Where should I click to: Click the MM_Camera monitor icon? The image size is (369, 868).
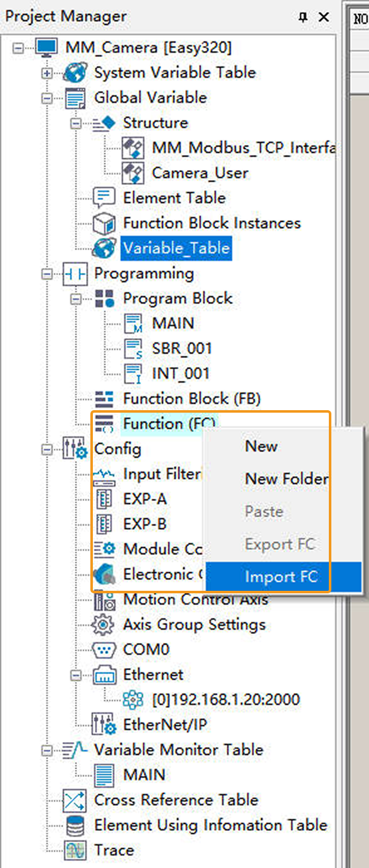46,48
